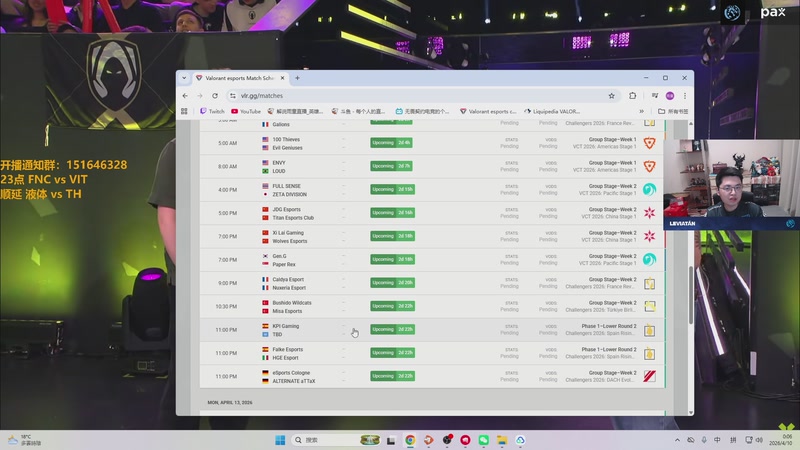
Task: Open the China event icon for JDG Esports match
Action: pos(649,213)
